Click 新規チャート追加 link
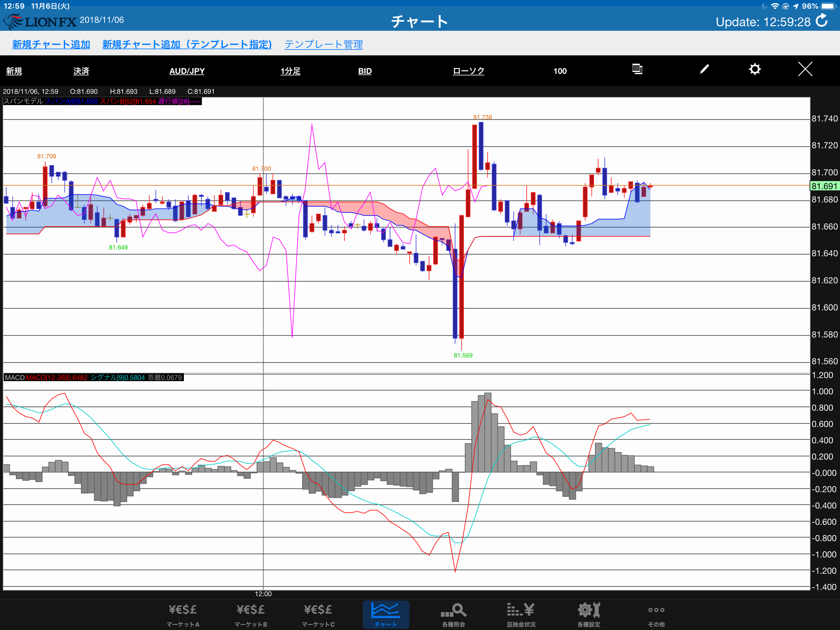 (51, 45)
